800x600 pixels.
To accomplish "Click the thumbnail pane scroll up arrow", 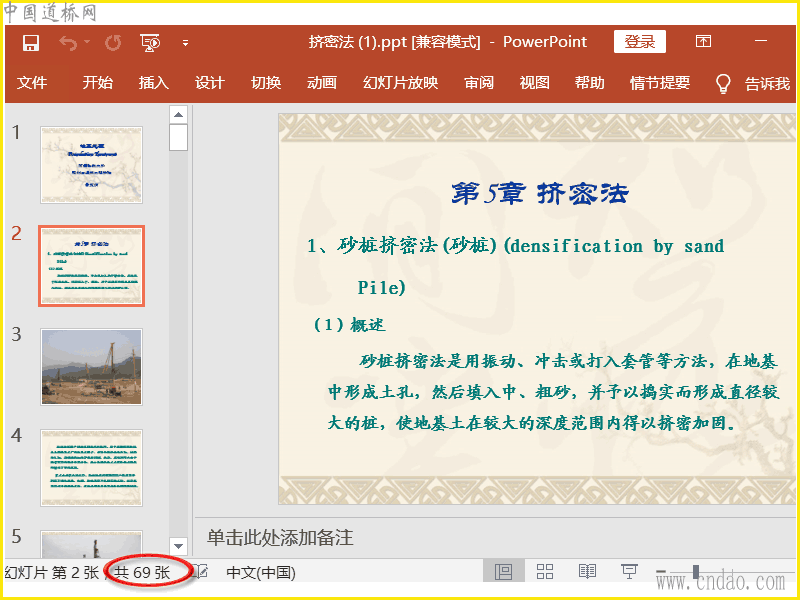I will coord(178,114).
